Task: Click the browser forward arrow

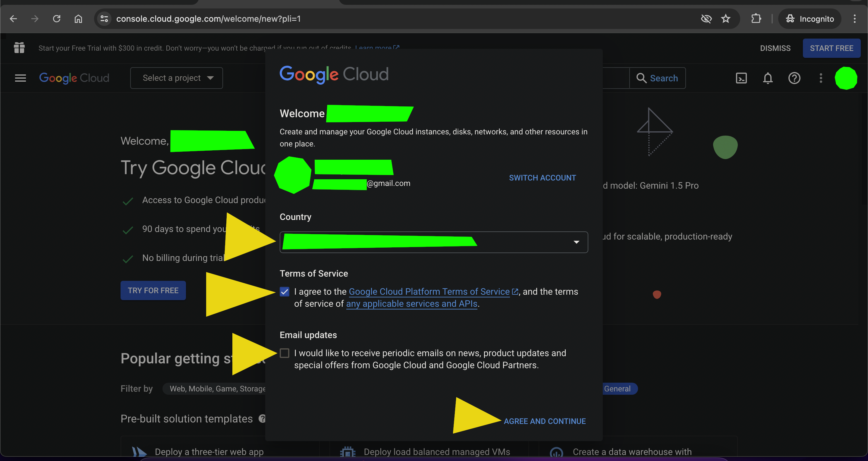Action: [35, 19]
